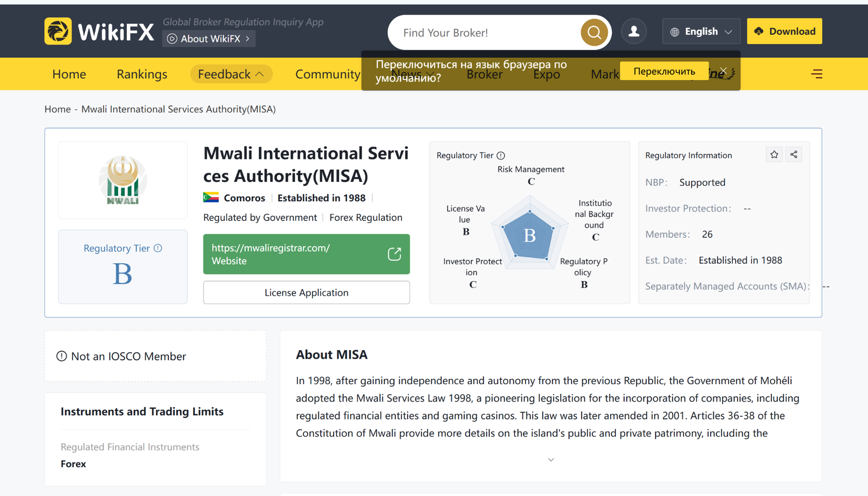Click the Instruments and Trading Limits heading
Image resolution: width=868 pixels, height=496 pixels.
coord(142,411)
